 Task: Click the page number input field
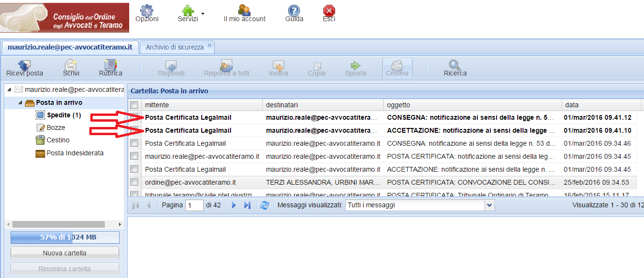[x=194, y=205]
